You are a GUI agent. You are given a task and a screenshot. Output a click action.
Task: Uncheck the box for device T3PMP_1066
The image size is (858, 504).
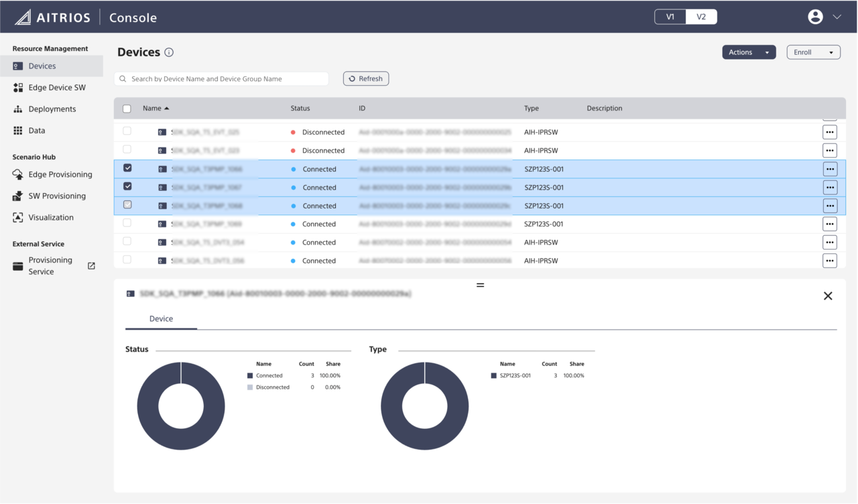point(127,168)
